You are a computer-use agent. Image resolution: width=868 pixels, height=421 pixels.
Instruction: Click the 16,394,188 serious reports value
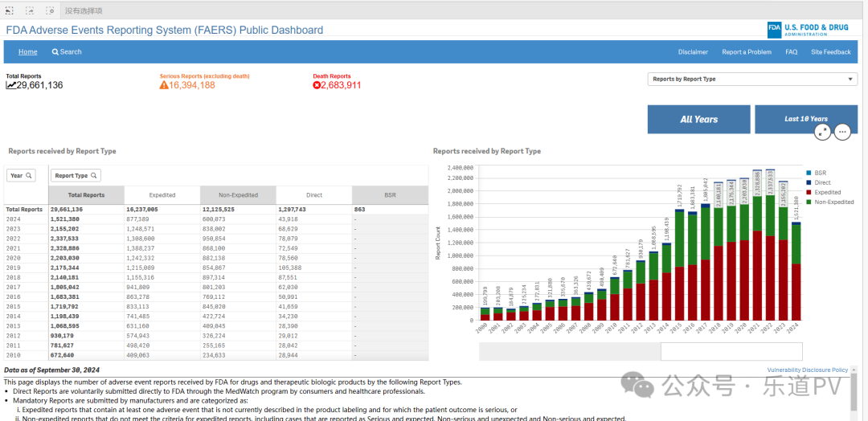[x=192, y=85]
